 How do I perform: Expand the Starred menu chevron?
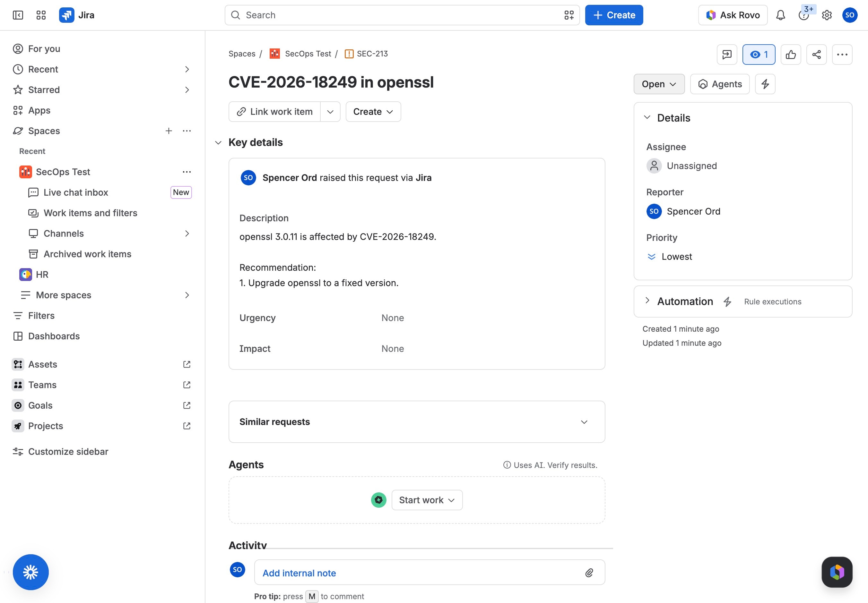click(x=187, y=90)
